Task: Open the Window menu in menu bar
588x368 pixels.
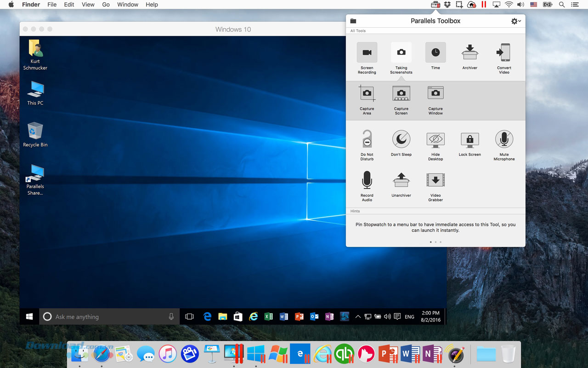Action: (128, 5)
